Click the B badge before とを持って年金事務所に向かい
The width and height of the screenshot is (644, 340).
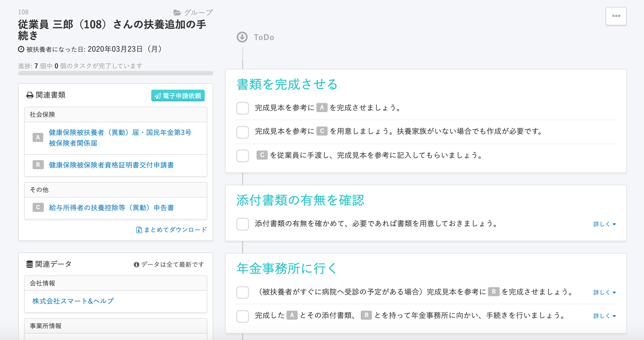point(366,315)
